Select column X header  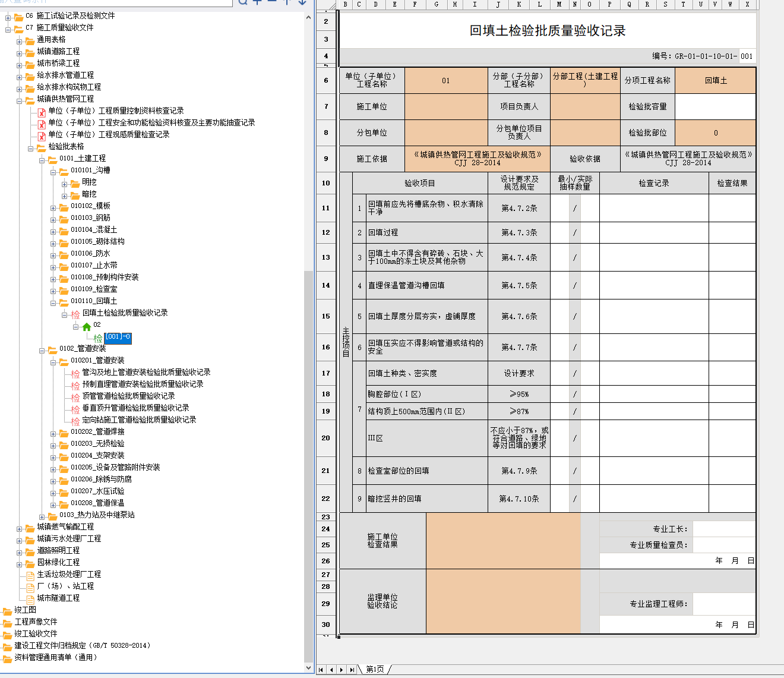[747, 4]
